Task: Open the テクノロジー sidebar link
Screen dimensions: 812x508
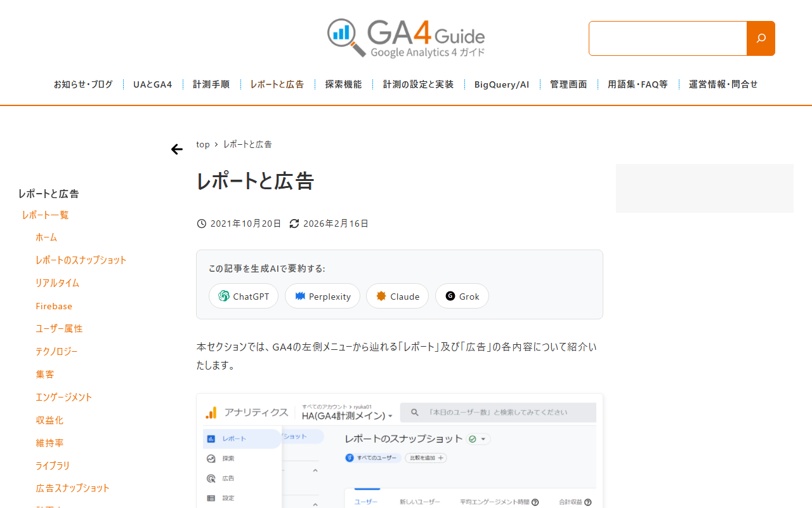Action: (x=56, y=351)
